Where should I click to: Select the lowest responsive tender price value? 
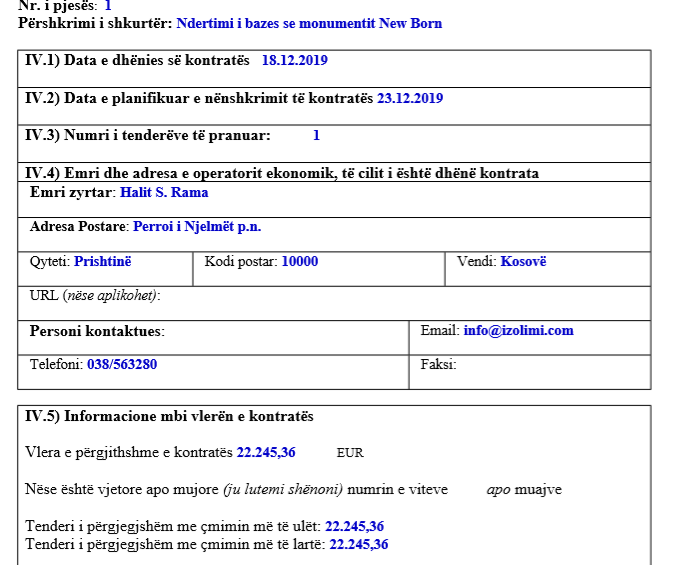[x=354, y=526]
